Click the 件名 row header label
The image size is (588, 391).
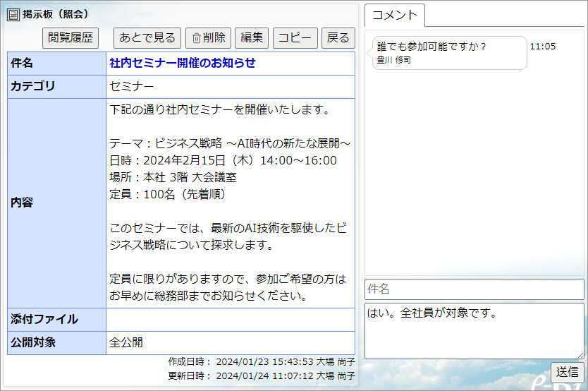[x=22, y=63]
